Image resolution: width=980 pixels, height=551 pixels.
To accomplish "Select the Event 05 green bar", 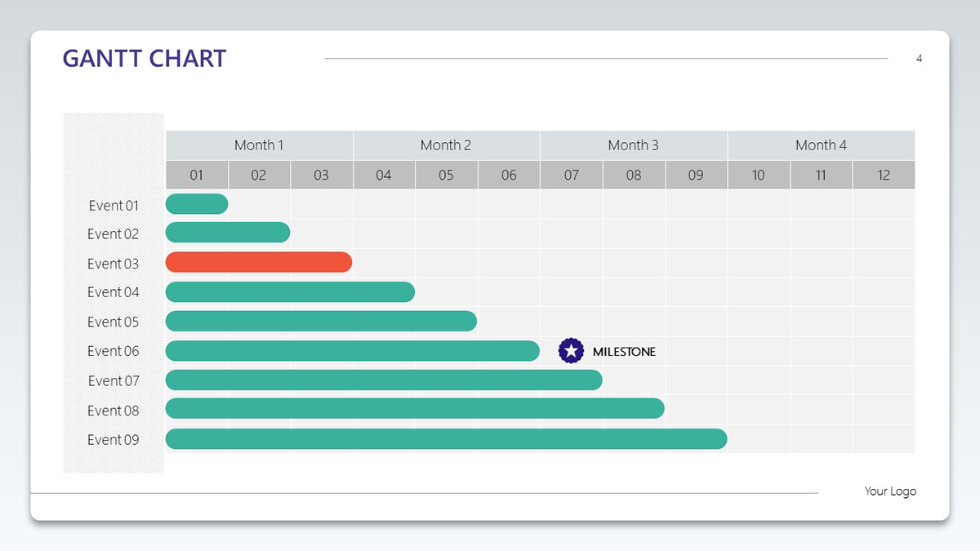I will pos(321,321).
